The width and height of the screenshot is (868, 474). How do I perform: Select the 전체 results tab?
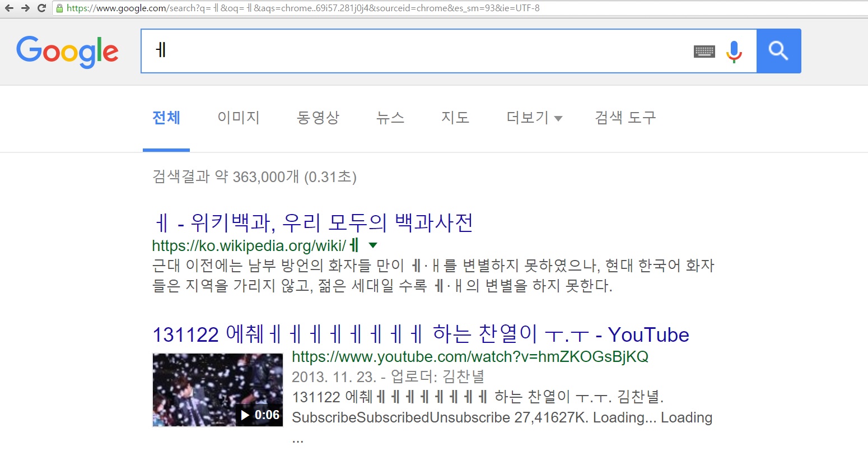[166, 118]
